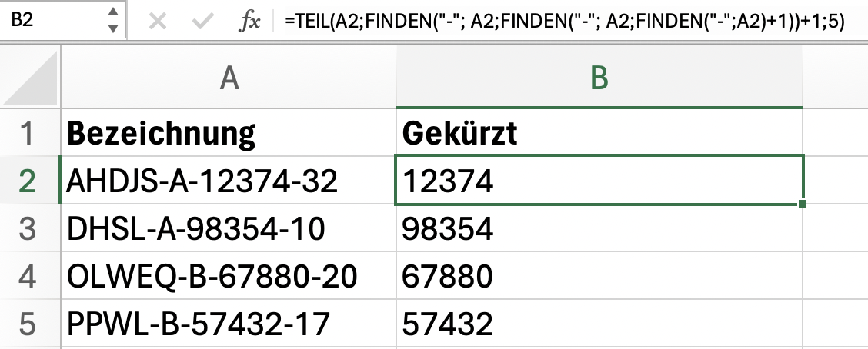Select the Bezeichnung header cell
This screenshot has height=349, width=868.
coord(229,132)
